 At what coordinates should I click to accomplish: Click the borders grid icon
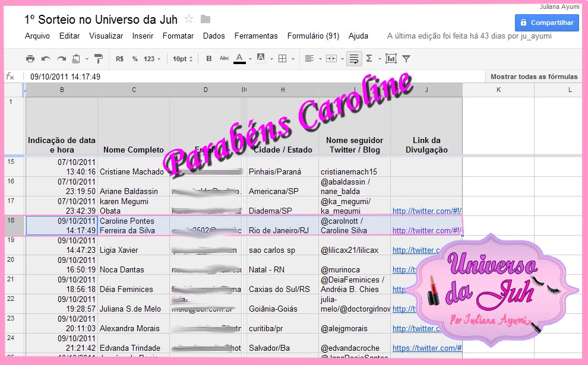point(283,59)
